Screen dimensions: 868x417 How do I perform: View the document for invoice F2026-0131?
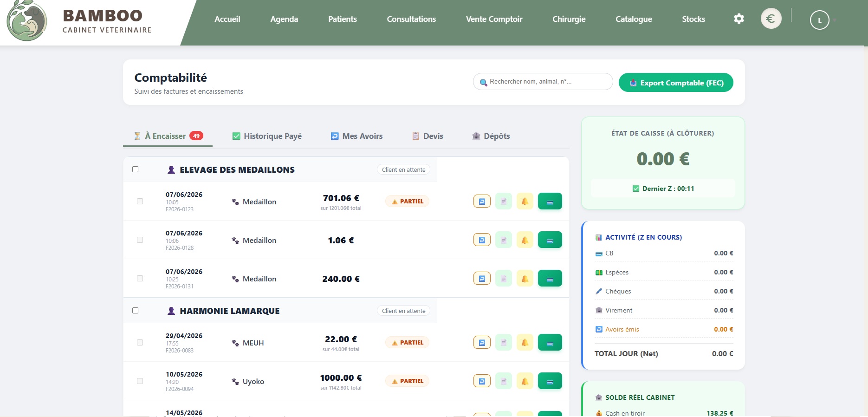coord(504,278)
